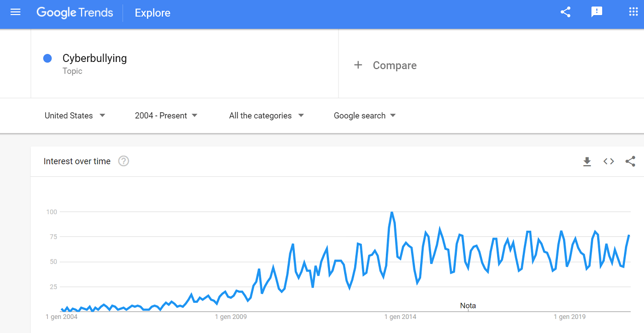
Task: Select the Explore header item
Action: (x=152, y=13)
